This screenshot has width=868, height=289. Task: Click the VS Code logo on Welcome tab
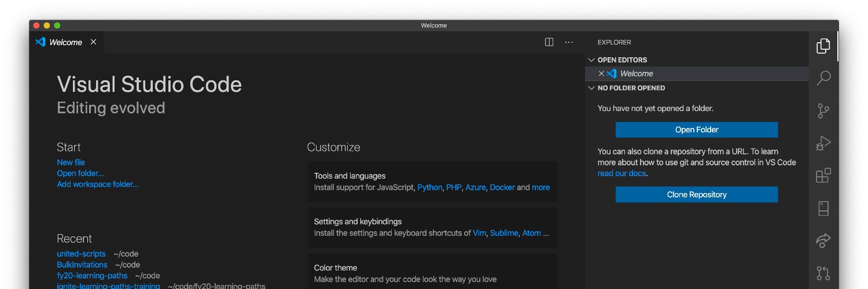pyautogui.click(x=40, y=42)
